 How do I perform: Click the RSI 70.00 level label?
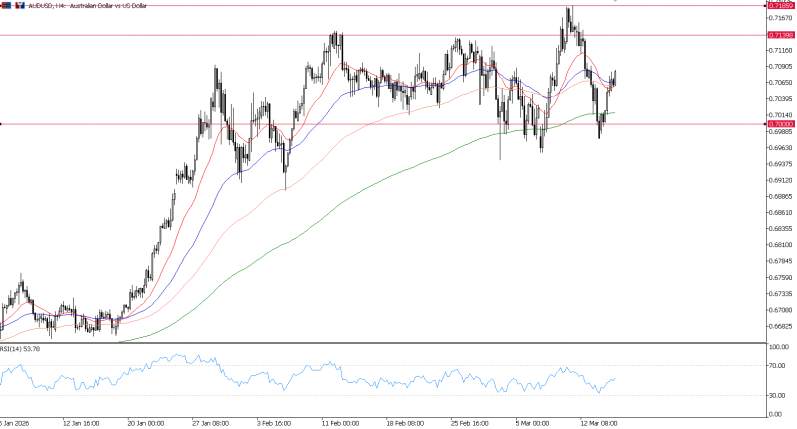775,365
